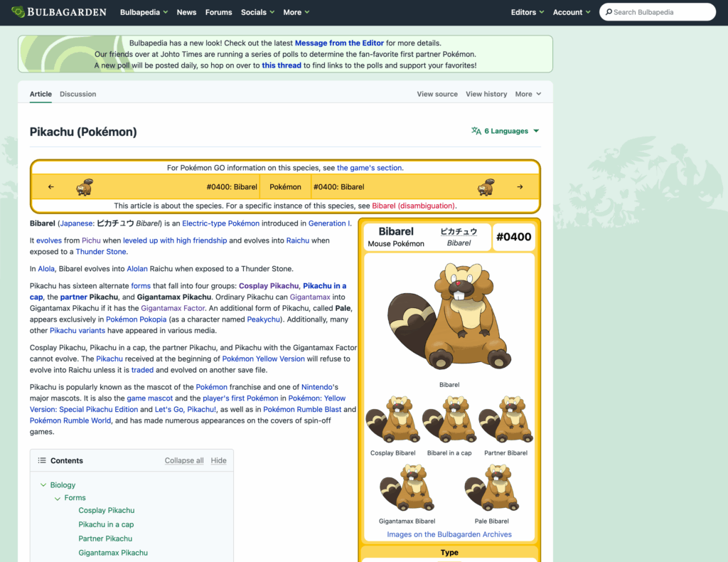Collapse the Forms subsection in Contents
The image size is (728, 562).
point(58,499)
